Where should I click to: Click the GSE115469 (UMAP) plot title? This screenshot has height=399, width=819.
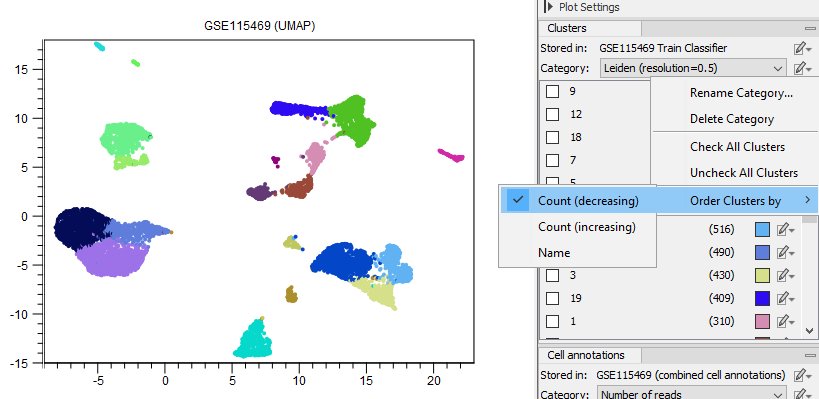pos(260,27)
